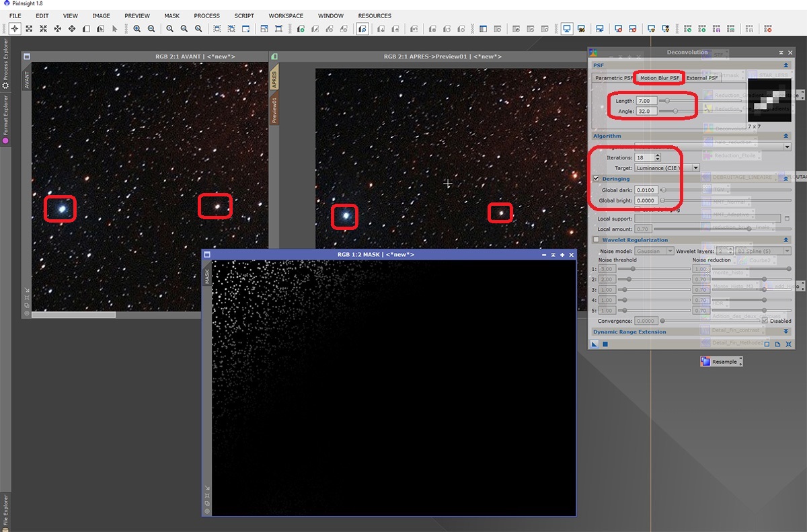Open the SCRIPT menu
Viewport: 807px width, 532px height.
(244, 15)
